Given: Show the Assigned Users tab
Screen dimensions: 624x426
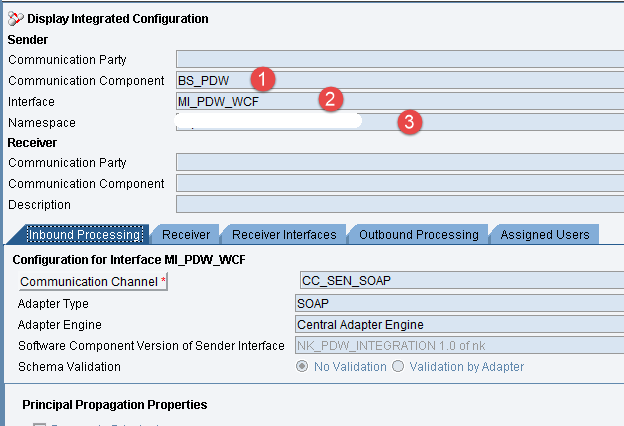Looking at the screenshot, I should (x=545, y=234).
